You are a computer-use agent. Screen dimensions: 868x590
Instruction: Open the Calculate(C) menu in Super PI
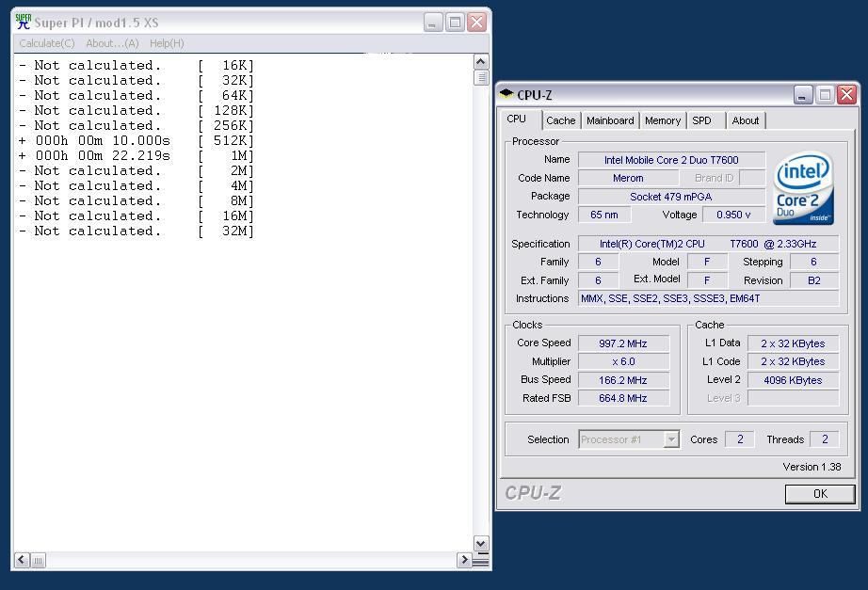47,43
